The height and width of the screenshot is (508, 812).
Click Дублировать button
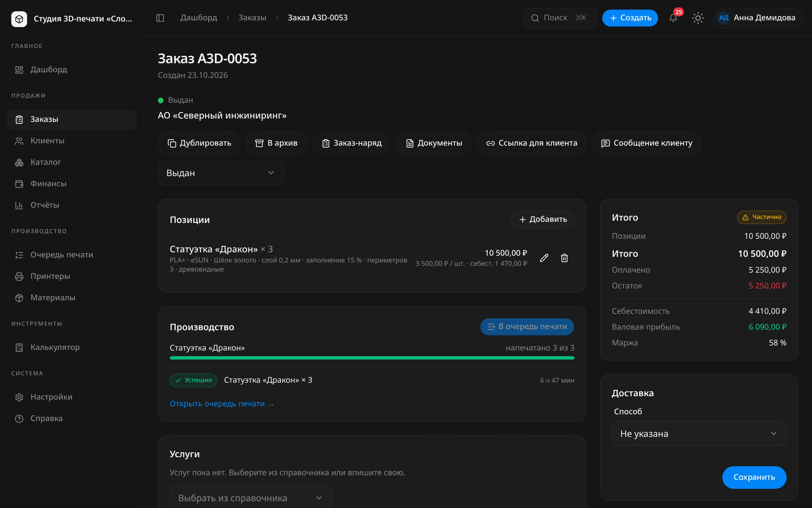pyautogui.click(x=199, y=143)
